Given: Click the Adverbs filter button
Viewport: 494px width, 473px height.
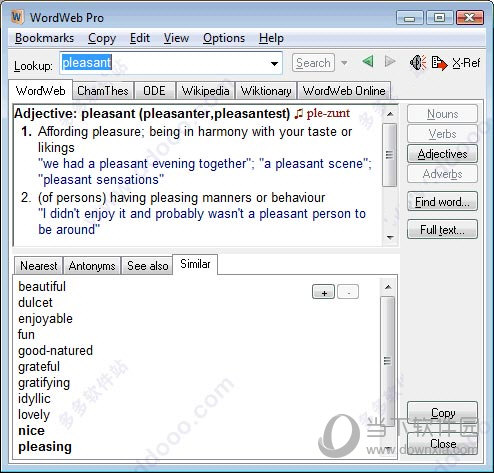Looking at the screenshot, I should tap(442, 174).
